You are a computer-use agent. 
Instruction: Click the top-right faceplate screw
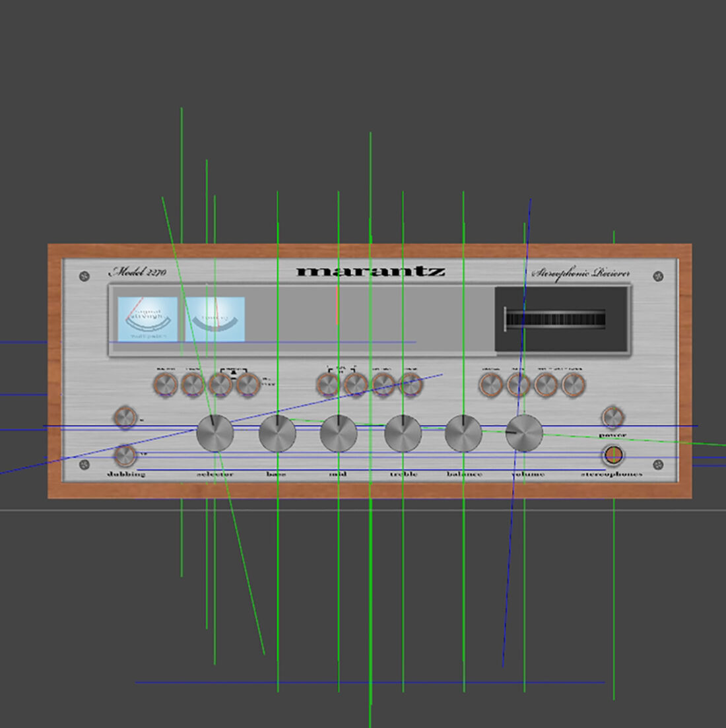coord(658,277)
